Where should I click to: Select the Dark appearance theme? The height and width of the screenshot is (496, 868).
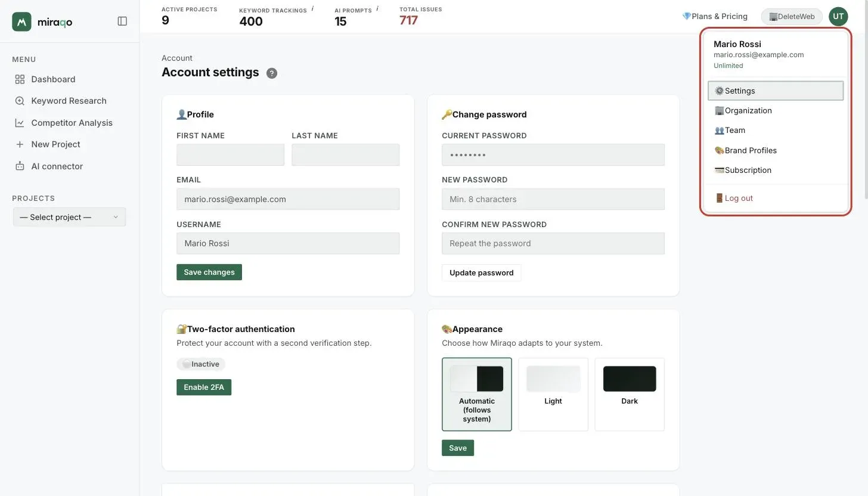click(630, 394)
